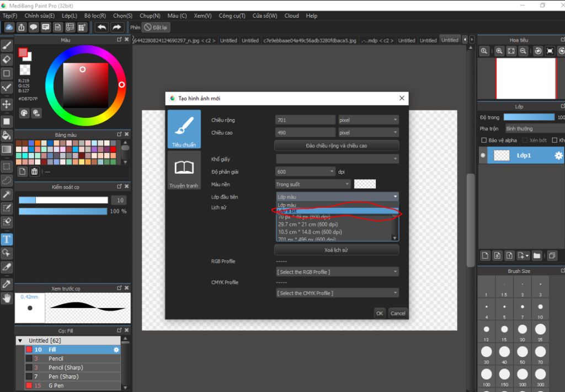Click the foreground color swatch
Screen dimensions: 565x392
(x=23, y=52)
